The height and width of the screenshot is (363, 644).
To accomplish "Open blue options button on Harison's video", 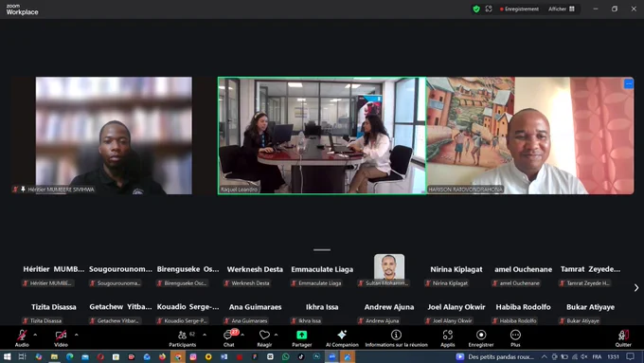I will pos(629,83).
